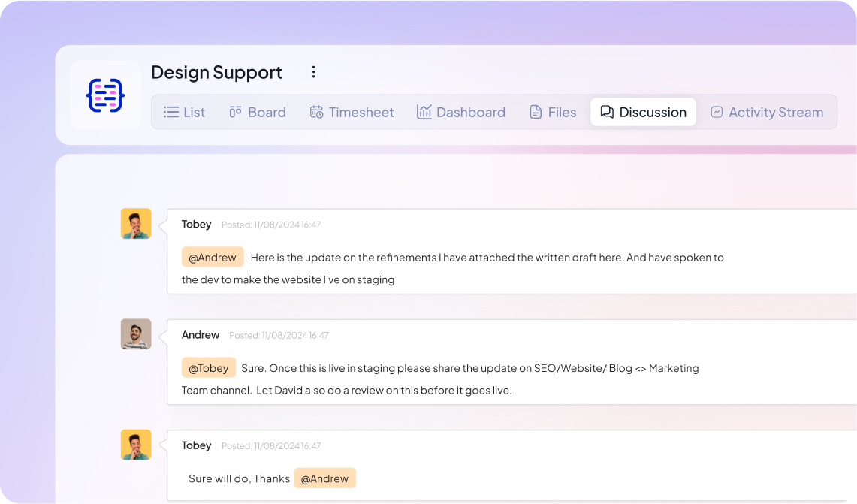The image size is (857, 504).
Task: Switch to the List tab
Action: point(184,112)
